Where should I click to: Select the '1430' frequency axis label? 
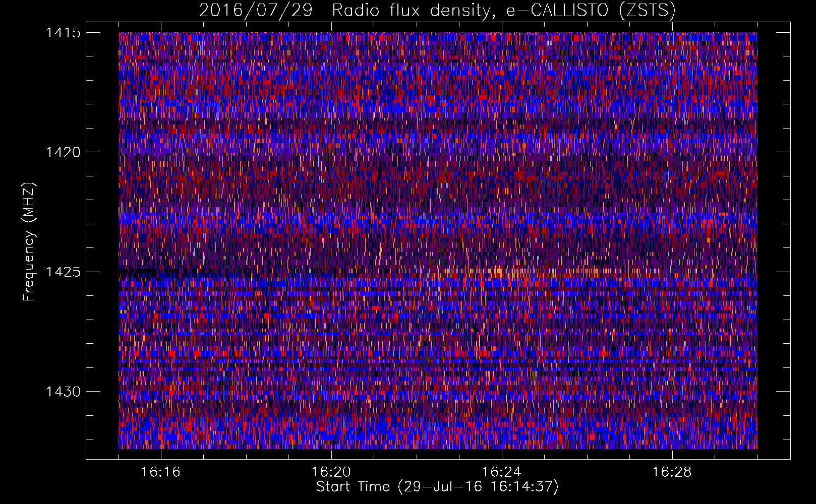point(63,392)
